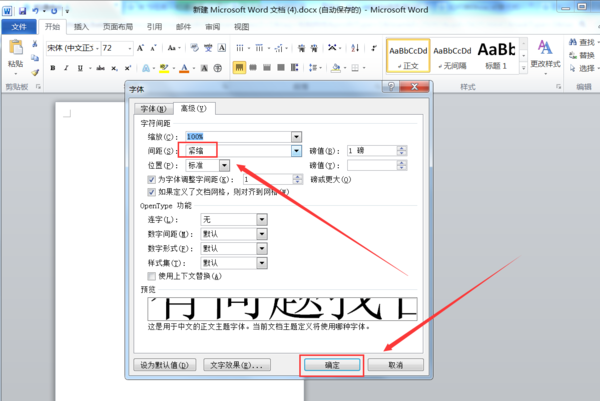Apply the 无间隔 no-spacing style
Viewport: 600px width, 401px height.
point(452,57)
